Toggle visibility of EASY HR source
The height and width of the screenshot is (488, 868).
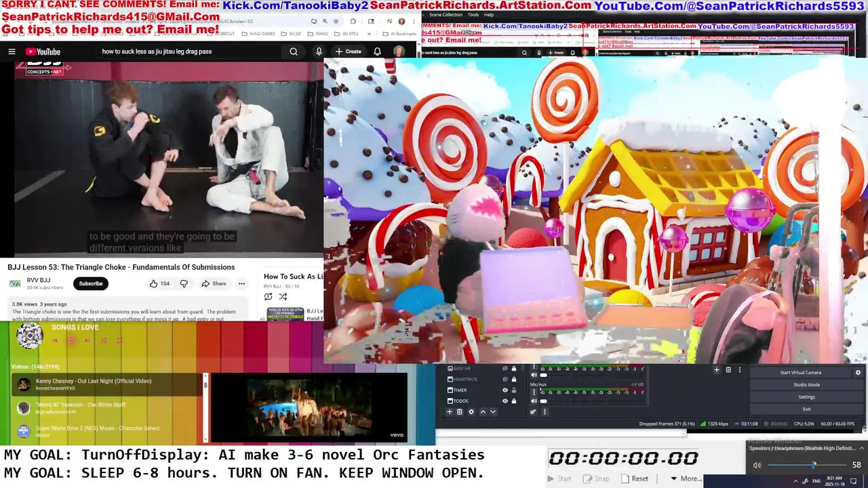tap(505, 369)
